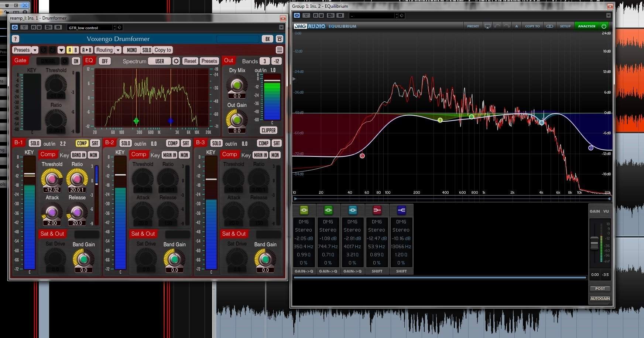
Task: Toggle EQ OFF button in Drumformer
Action: click(x=105, y=61)
